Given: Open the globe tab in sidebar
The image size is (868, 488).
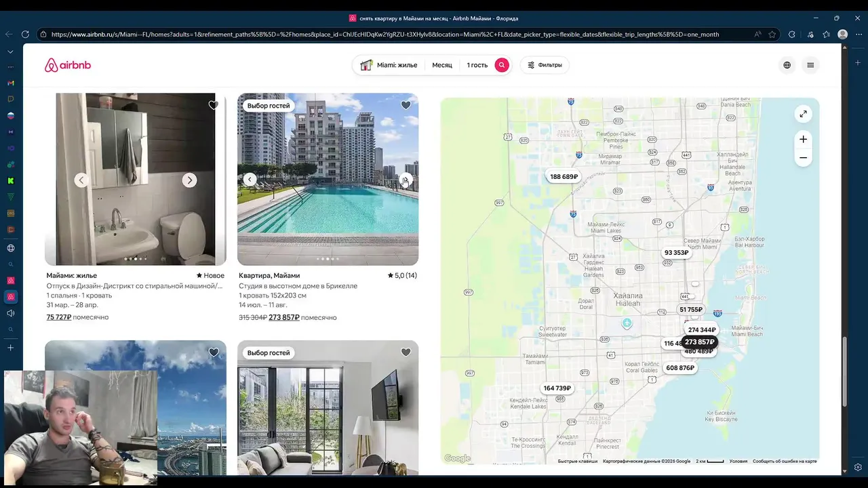Looking at the screenshot, I should (11, 248).
